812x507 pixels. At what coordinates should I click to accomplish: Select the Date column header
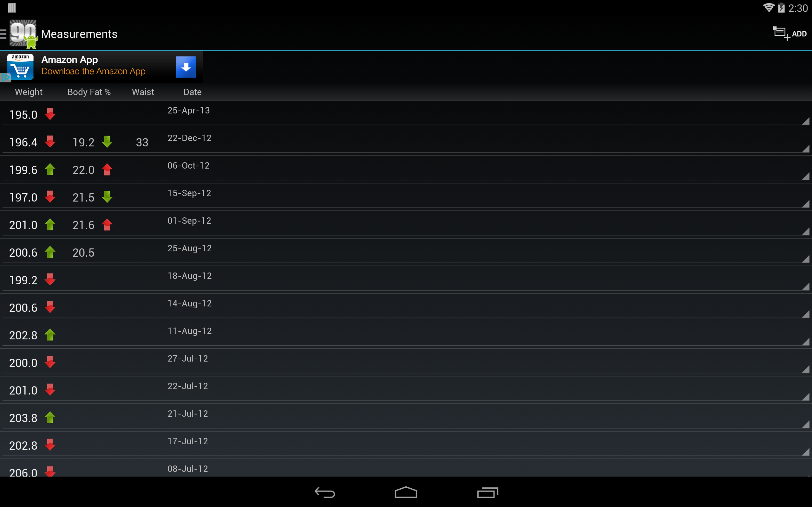tap(192, 92)
